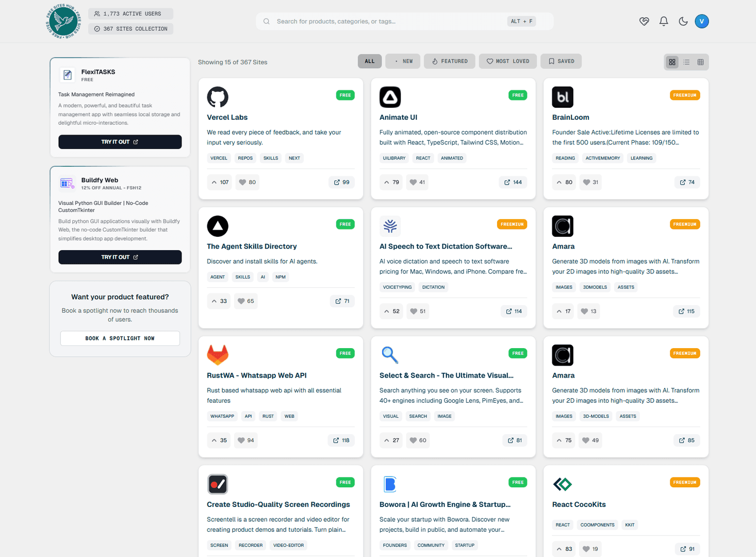Upvote Agent Skills Directory 33 votes

tap(219, 301)
